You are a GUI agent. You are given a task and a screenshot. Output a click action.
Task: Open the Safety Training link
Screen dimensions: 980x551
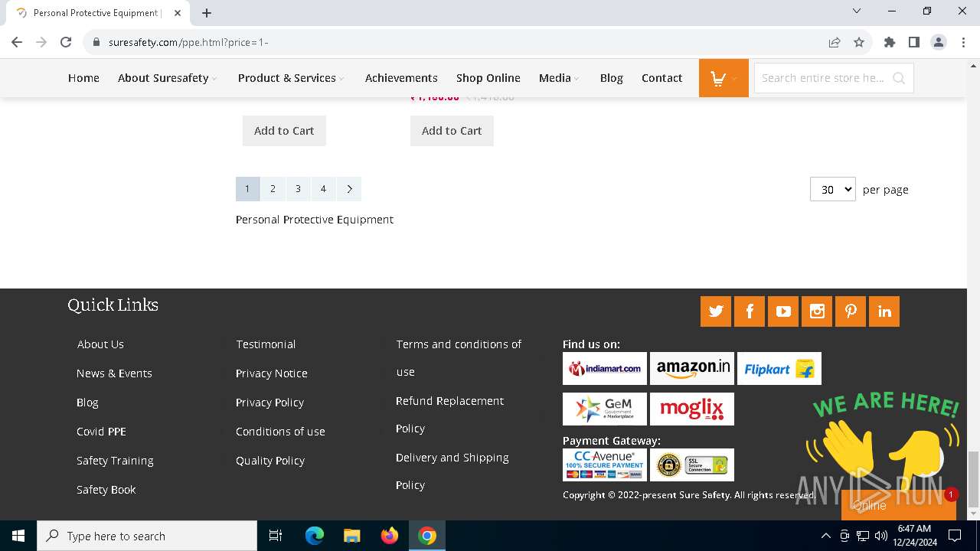pos(115,461)
